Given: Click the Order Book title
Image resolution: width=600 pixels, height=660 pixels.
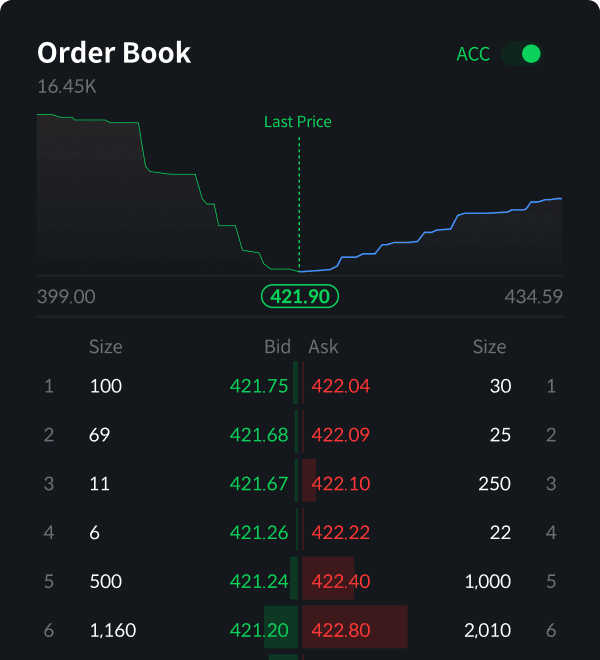Looking at the screenshot, I should click(114, 53).
